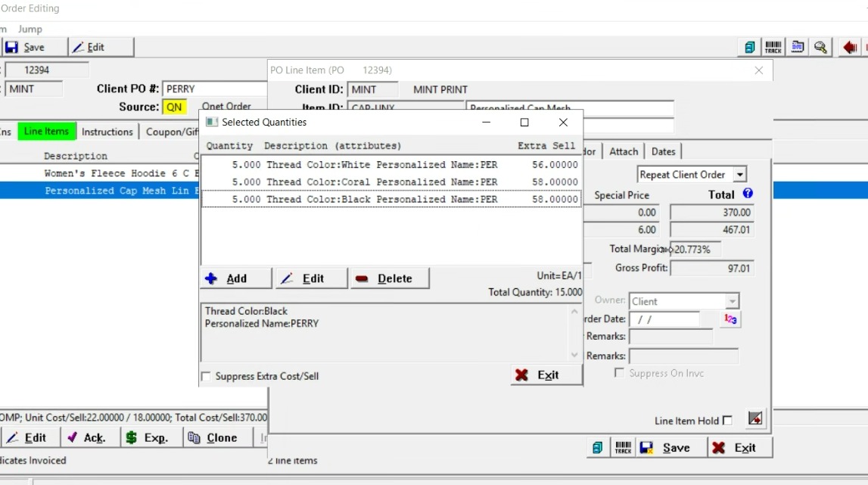The image size is (868, 485).
Task: Click the 123 date picker icon by Order Date
Action: point(730,319)
